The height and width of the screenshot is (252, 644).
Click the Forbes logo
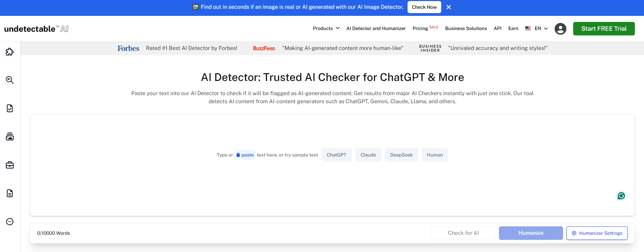tap(128, 48)
